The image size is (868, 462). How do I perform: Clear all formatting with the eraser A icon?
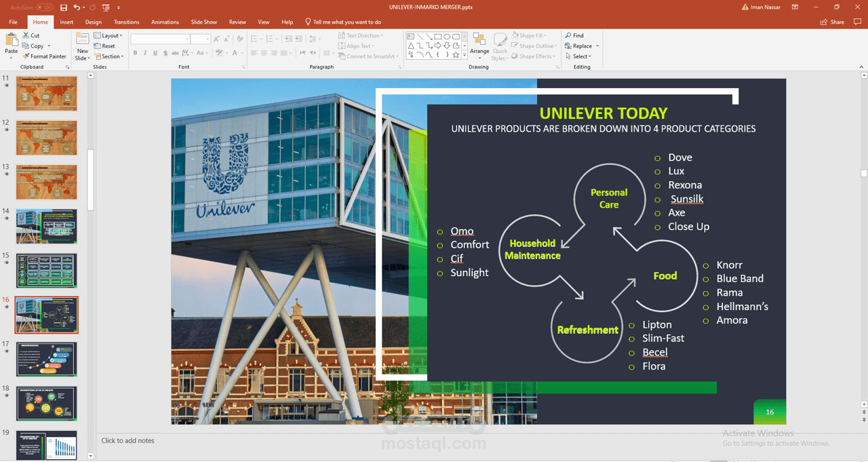[240, 39]
